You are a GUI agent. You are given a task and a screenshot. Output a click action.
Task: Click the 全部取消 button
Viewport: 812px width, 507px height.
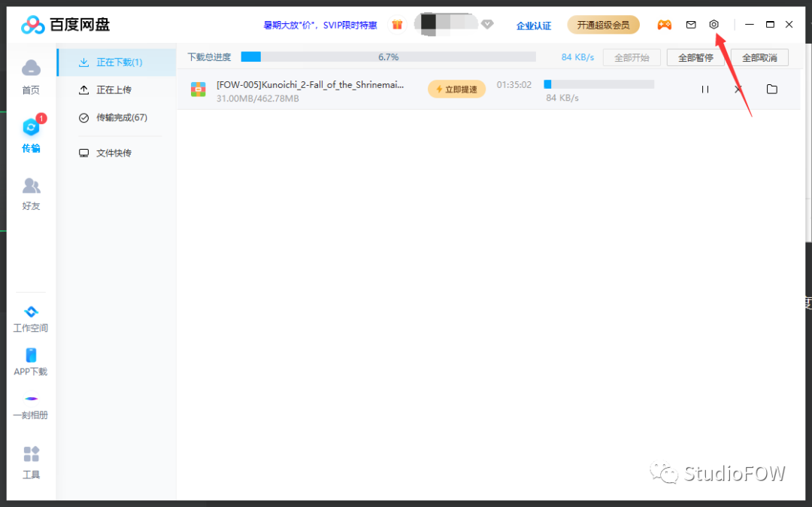tap(759, 57)
